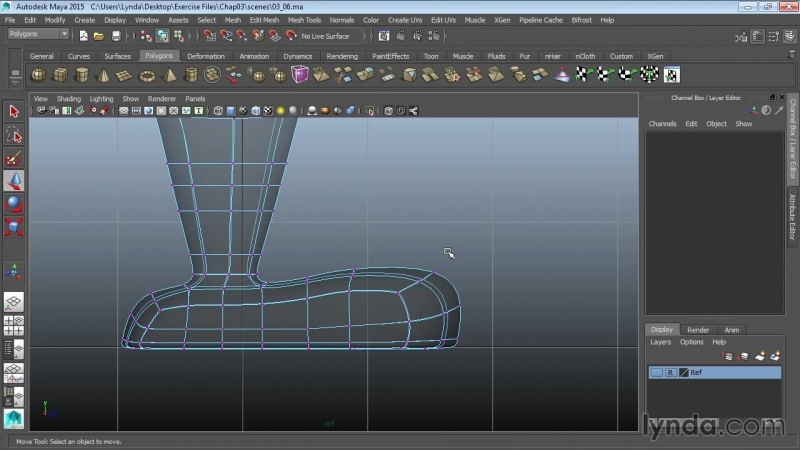Open the viewport Shading menu

68,98
